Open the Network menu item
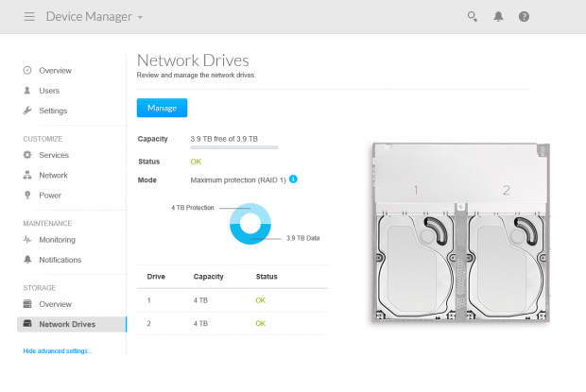The height and width of the screenshot is (392, 586). point(54,175)
